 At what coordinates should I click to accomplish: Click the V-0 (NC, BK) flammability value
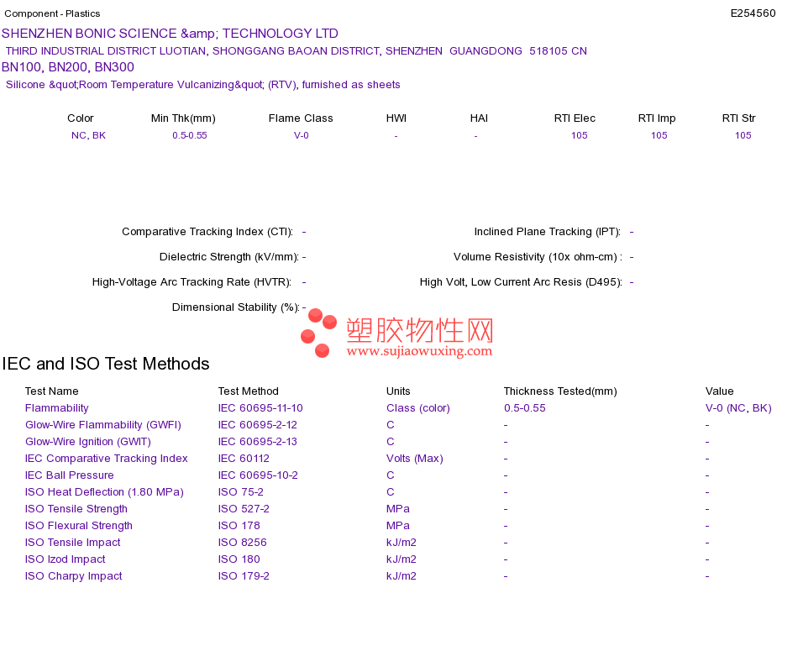pos(738,407)
